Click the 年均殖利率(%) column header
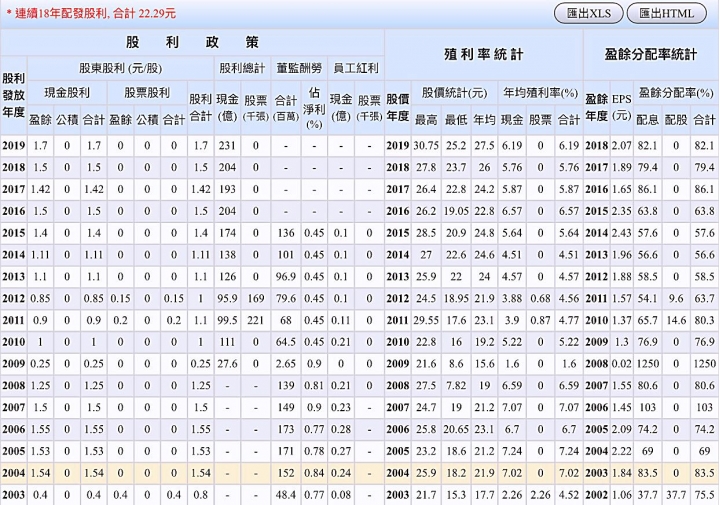The image size is (720, 505). [540, 93]
